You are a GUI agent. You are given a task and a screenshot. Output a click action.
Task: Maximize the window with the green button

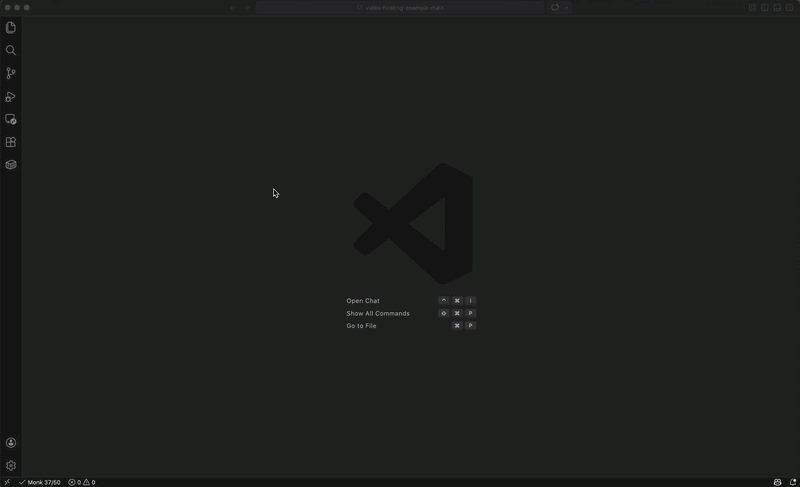pos(27,8)
